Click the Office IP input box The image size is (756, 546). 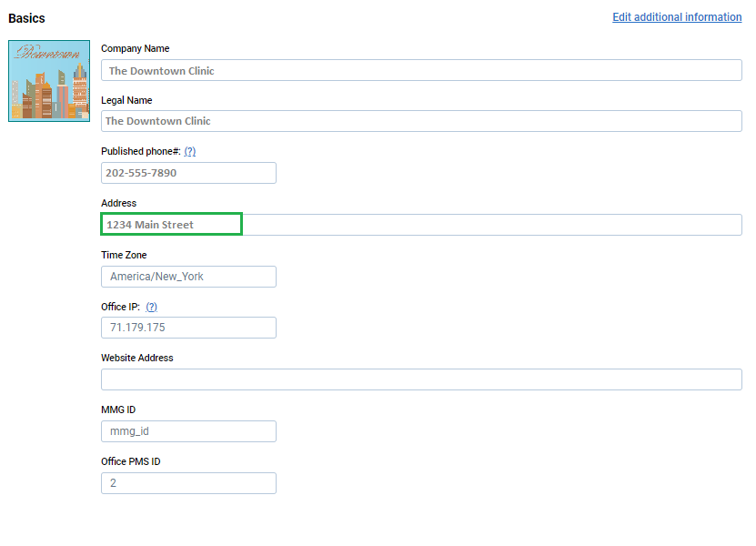(x=188, y=328)
